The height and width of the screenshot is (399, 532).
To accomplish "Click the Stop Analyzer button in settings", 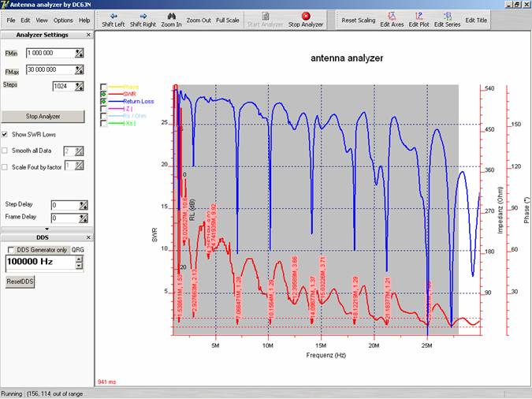I will 44,117.
